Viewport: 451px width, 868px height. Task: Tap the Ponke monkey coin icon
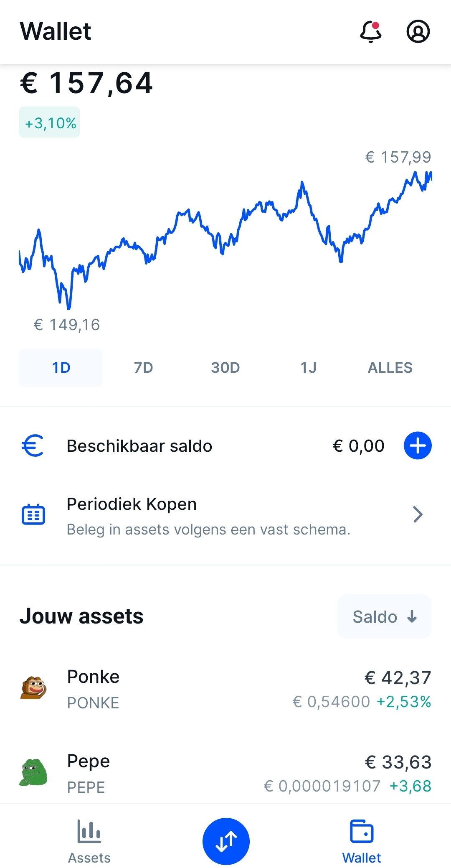33,688
